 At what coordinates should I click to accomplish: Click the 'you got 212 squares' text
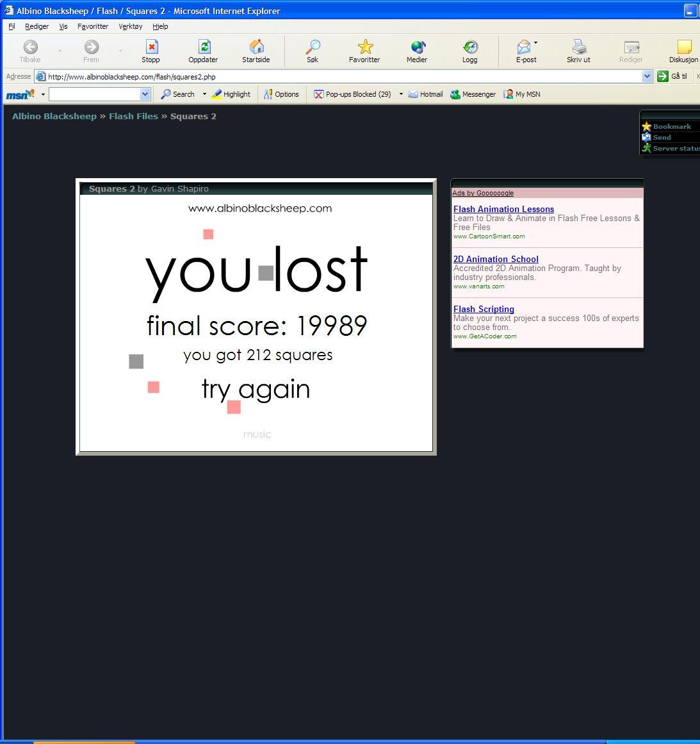pos(258,355)
